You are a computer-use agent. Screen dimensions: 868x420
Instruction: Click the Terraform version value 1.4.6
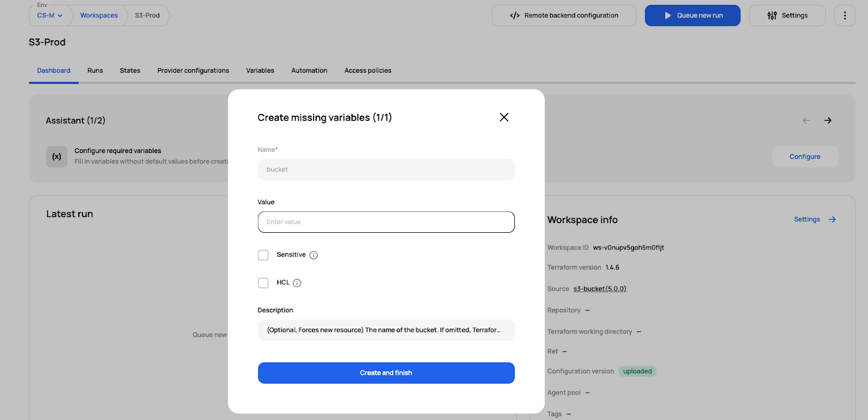click(x=612, y=268)
